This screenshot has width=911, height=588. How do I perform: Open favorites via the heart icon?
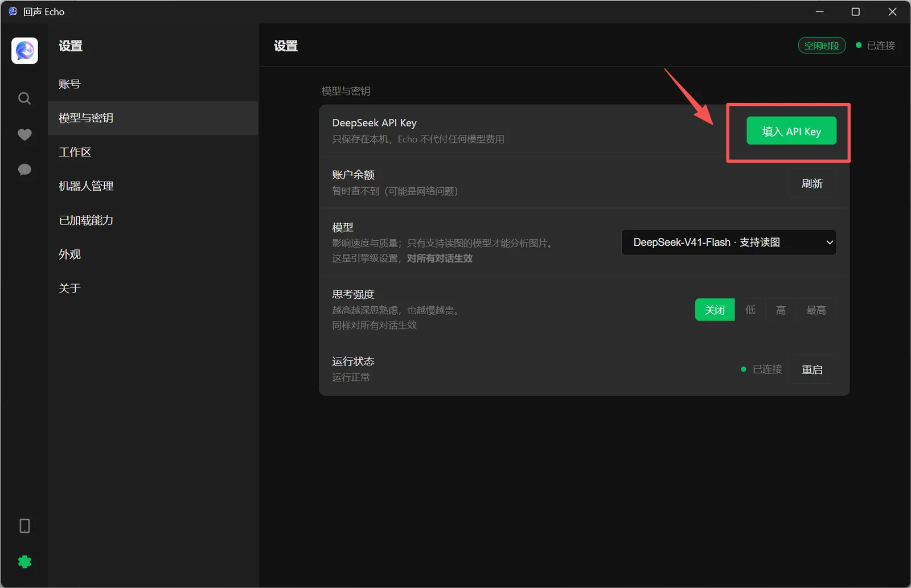(24, 135)
